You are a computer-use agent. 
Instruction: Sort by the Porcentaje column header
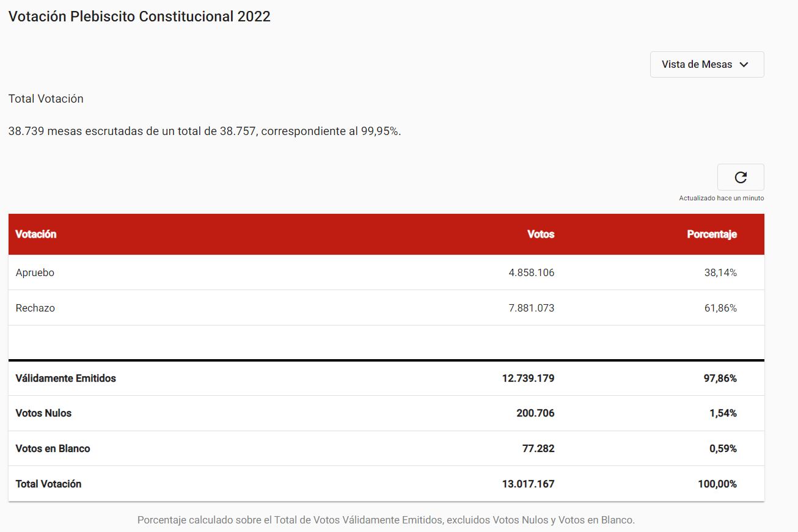[x=712, y=234]
